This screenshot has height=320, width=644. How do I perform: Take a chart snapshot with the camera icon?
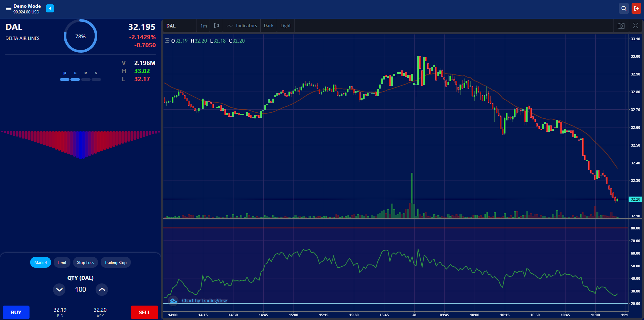[621, 26]
